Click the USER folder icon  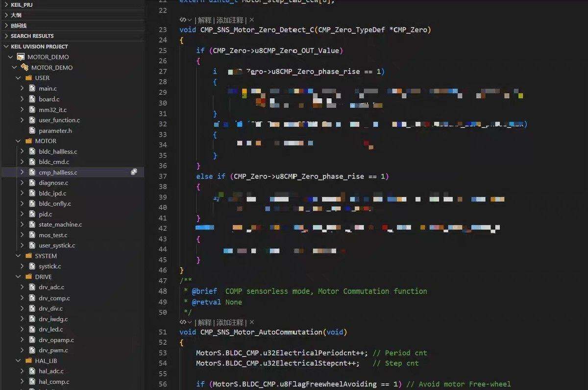28,78
